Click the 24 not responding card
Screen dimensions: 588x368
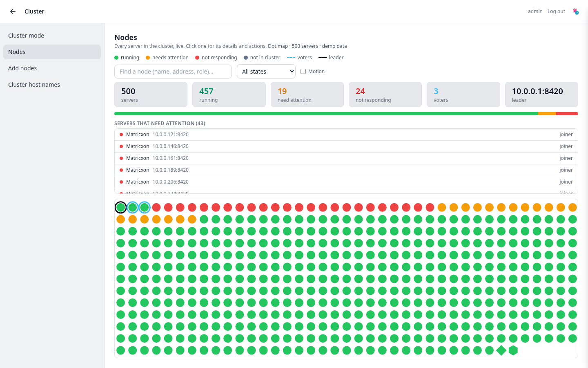click(x=385, y=94)
